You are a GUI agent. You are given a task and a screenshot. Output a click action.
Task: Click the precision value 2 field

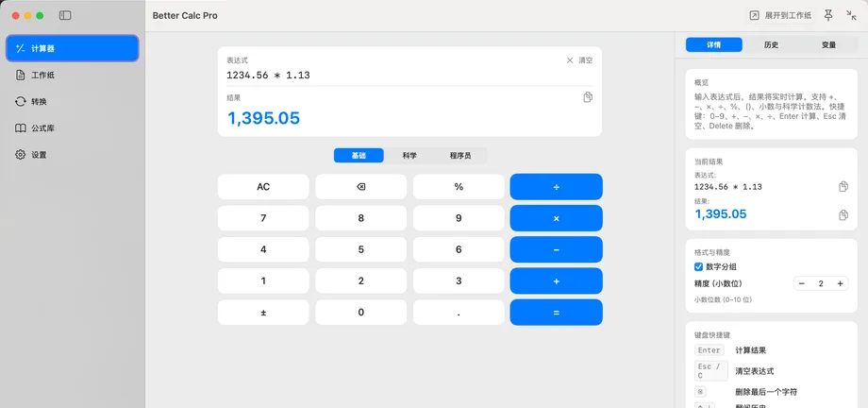pyautogui.click(x=821, y=284)
